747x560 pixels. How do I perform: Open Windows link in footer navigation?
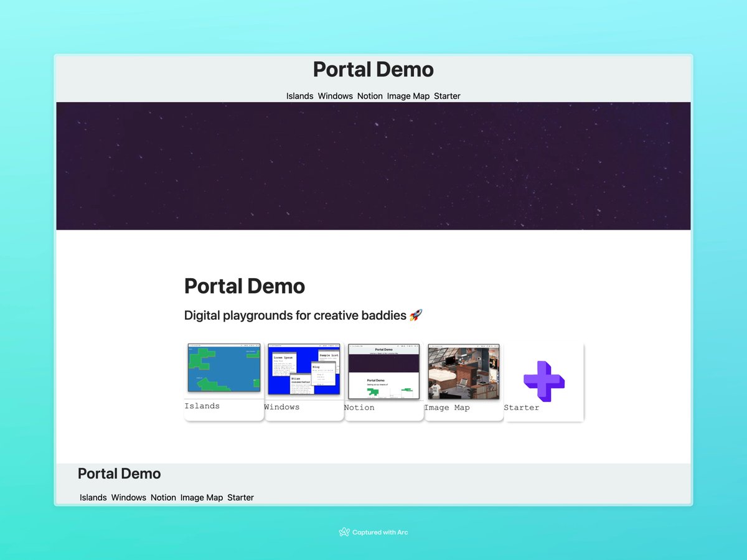(x=129, y=497)
